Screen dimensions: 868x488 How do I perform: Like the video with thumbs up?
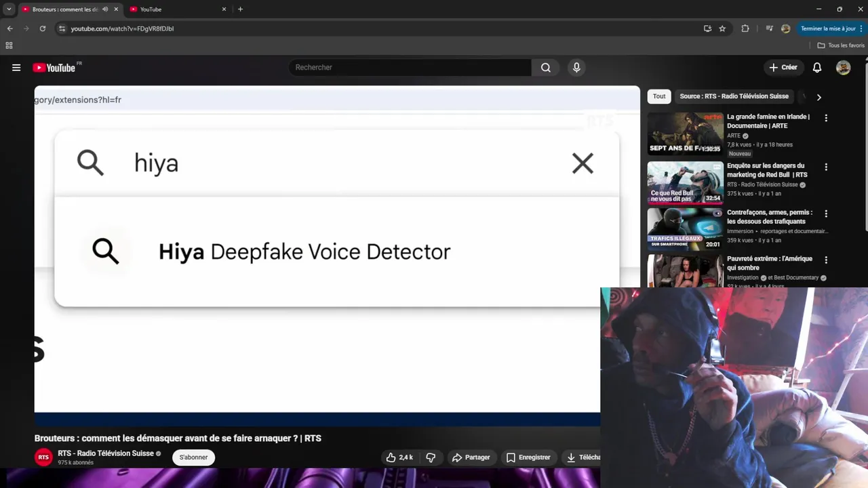pyautogui.click(x=399, y=457)
